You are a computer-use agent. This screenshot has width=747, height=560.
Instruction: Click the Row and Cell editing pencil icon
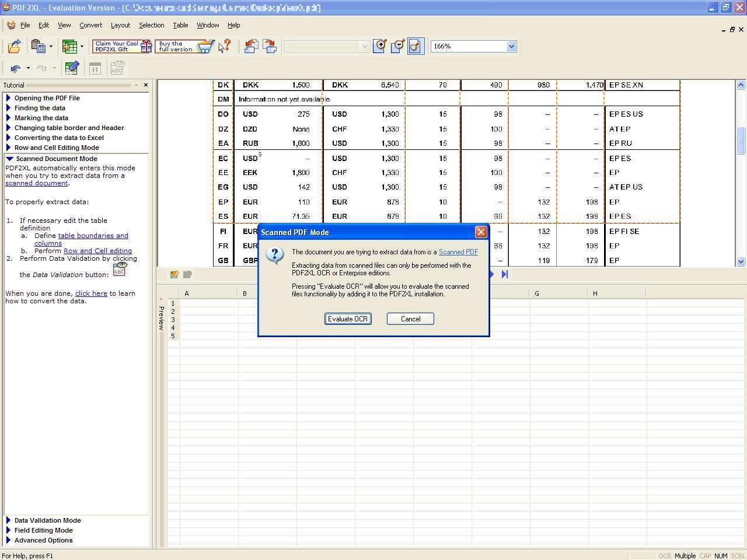pos(72,68)
